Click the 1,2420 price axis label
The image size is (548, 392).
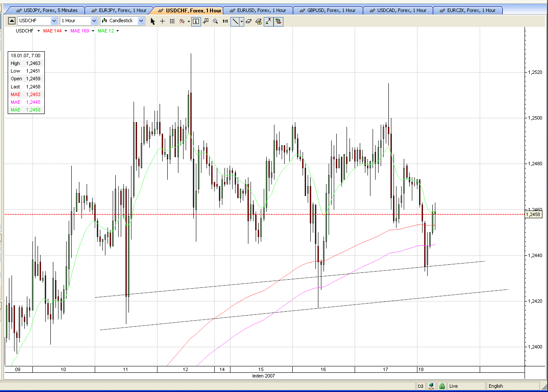point(534,301)
